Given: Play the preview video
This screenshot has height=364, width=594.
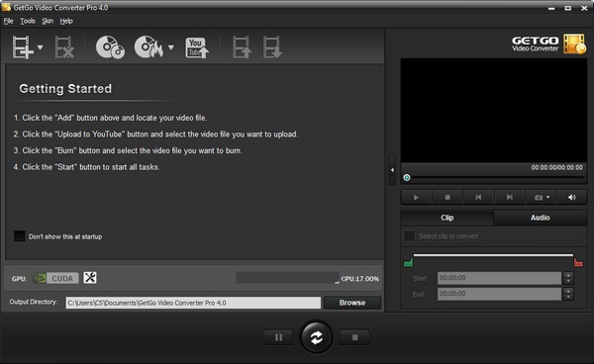Looking at the screenshot, I should point(416,197).
